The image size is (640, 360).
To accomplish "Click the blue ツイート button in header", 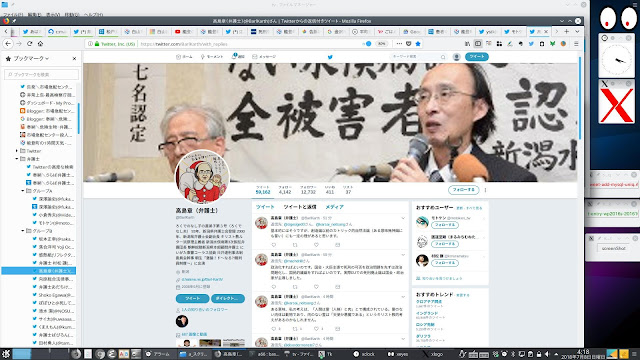I will [x=477, y=57].
